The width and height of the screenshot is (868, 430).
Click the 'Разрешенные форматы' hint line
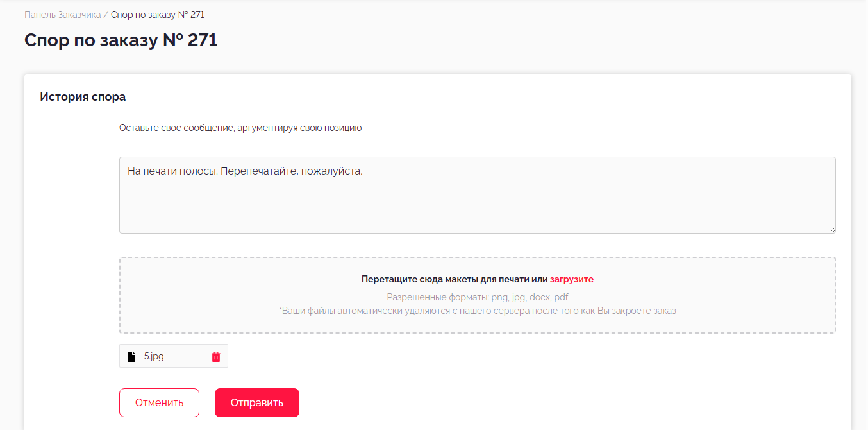point(477,297)
